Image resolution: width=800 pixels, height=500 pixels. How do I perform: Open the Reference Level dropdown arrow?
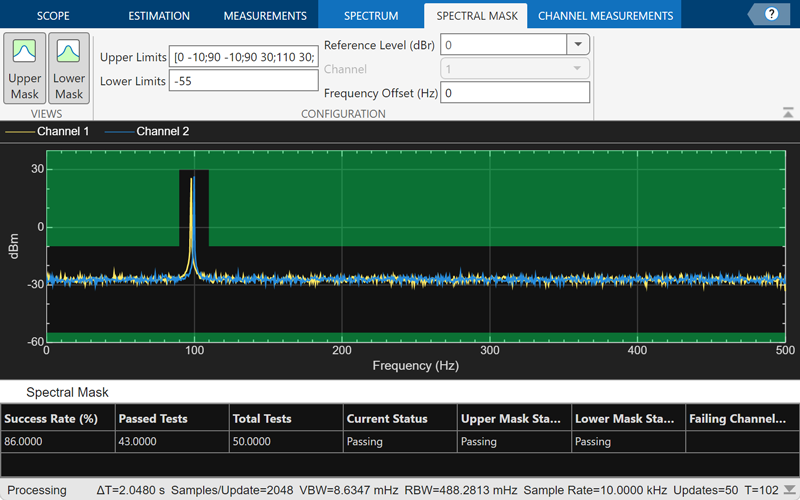tap(578, 45)
